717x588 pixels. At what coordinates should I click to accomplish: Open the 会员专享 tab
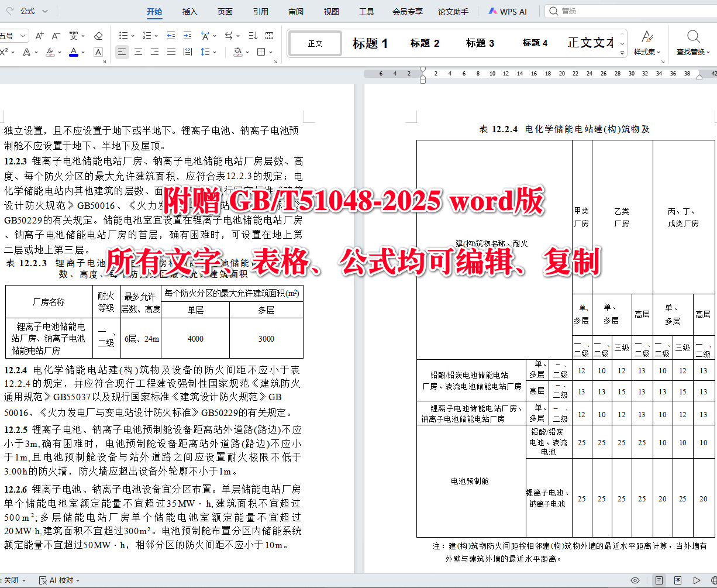[408, 11]
